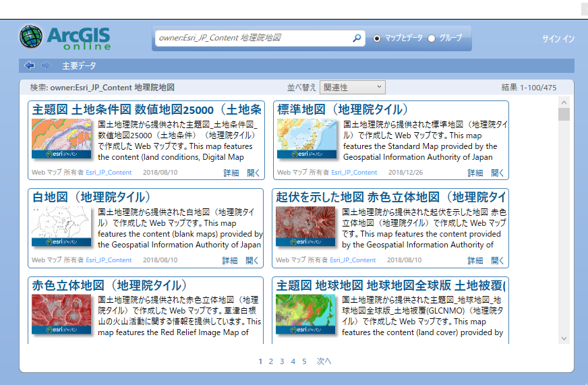Click Esri_JP_Content owner on 標準地図 card

[x=354, y=173]
